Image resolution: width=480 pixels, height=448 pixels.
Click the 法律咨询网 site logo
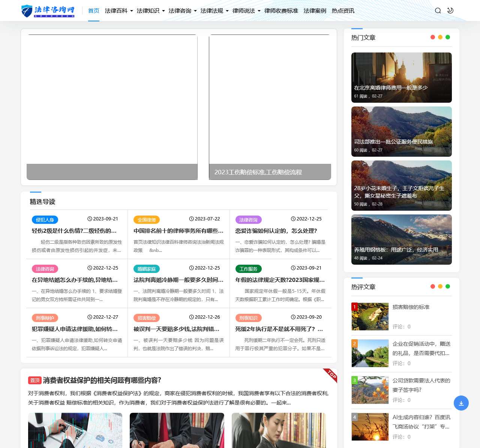(48, 11)
